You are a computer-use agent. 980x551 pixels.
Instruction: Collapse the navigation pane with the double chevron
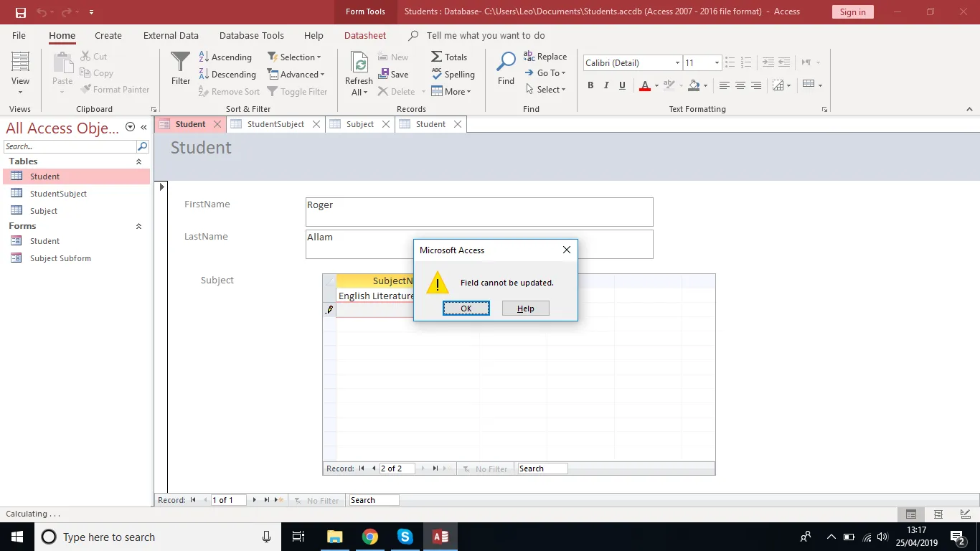tap(143, 127)
